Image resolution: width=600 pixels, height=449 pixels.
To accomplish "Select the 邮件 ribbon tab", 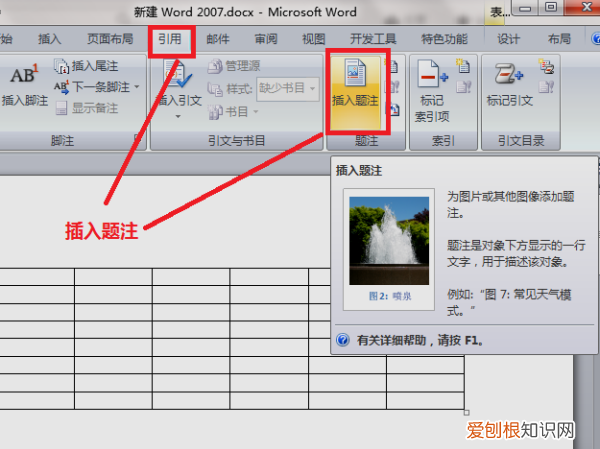I will click(x=218, y=39).
